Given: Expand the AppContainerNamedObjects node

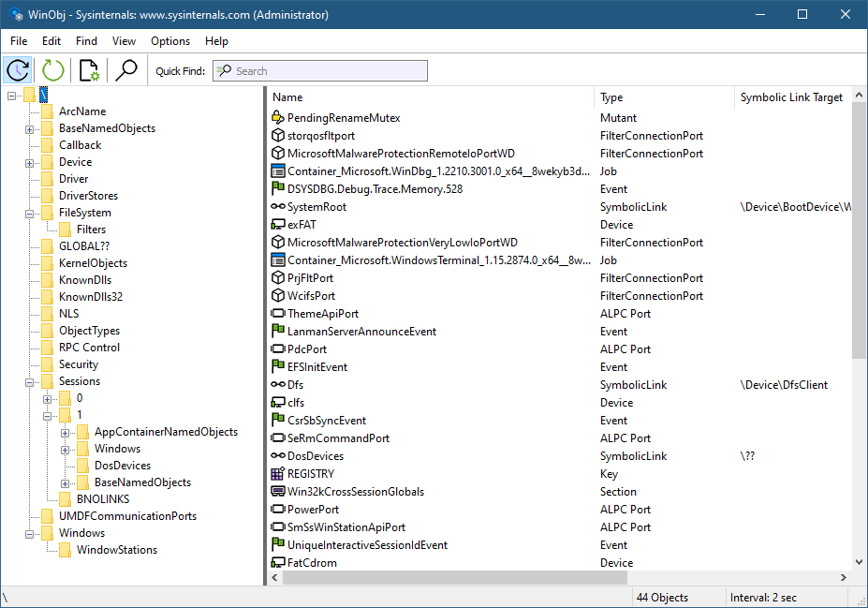Looking at the screenshot, I should [66, 432].
